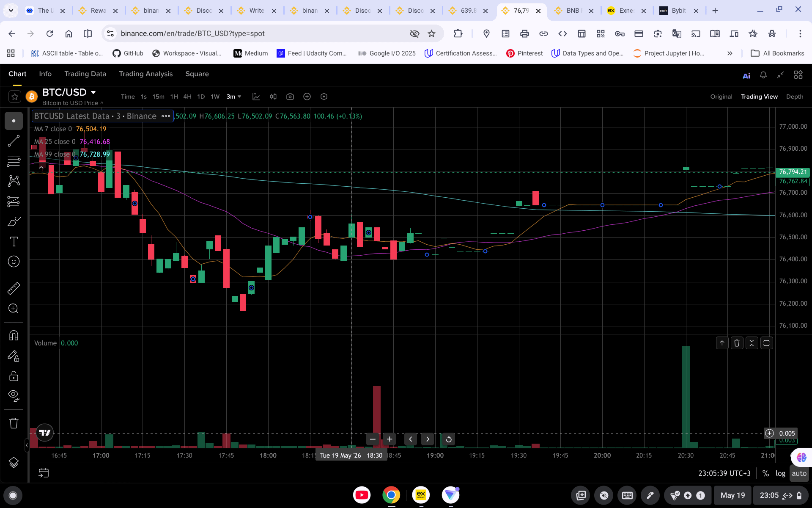Viewport: 812px width, 508px height.
Task: Open the 23:05:39 UTC+3 timezone menu
Action: click(724, 473)
